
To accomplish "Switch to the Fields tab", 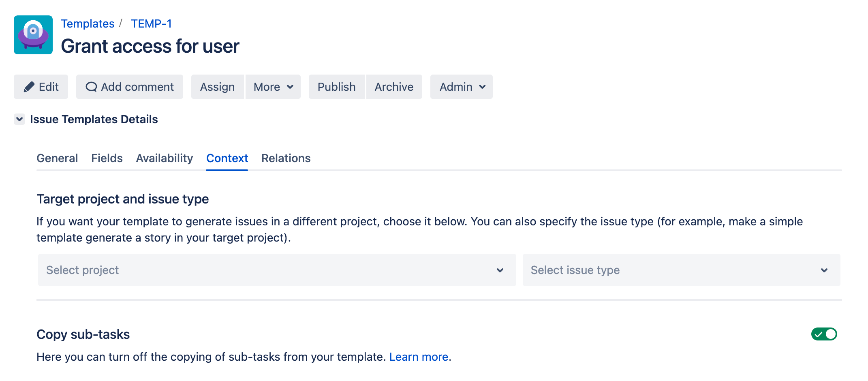I will 107,158.
